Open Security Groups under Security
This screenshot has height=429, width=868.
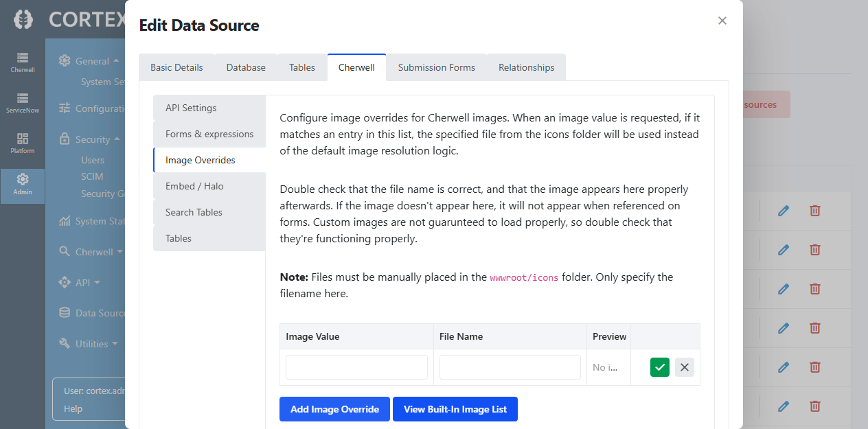pyautogui.click(x=103, y=194)
